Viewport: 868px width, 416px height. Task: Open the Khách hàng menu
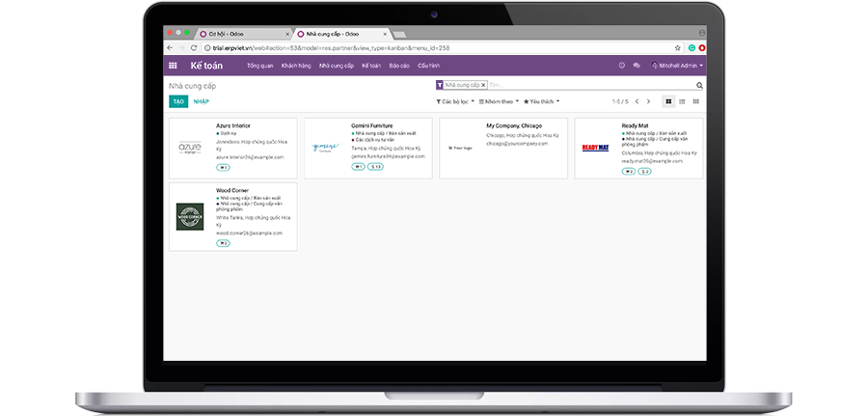pyautogui.click(x=295, y=66)
